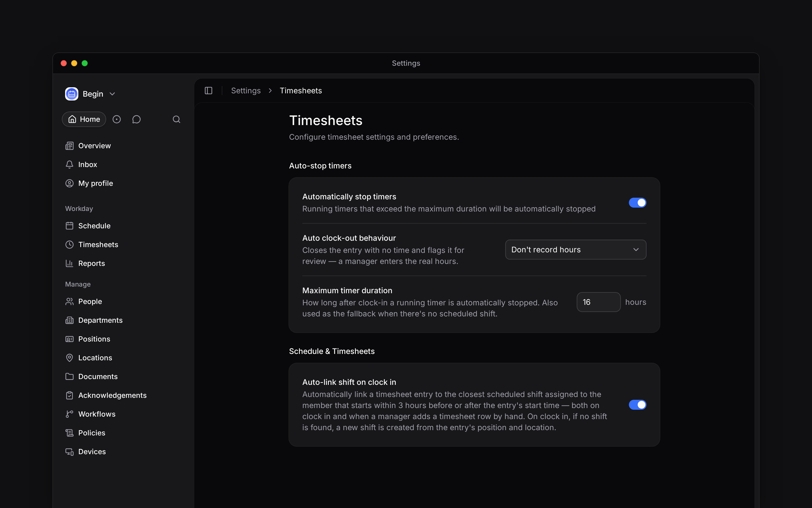Click the Maximum timer duration label
This screenshot has height=508, width=812.
coord(347,291)
